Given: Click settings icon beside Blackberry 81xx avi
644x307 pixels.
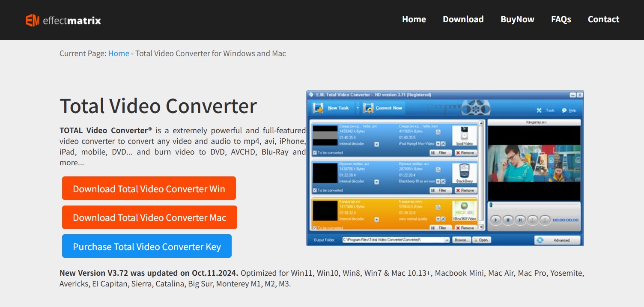Looking at the screenshot, I should [x=443, y=181].
